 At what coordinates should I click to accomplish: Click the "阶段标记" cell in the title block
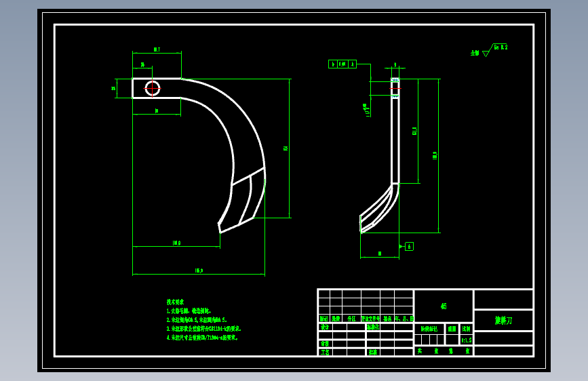pyautogui.click(x=429, y=329)
